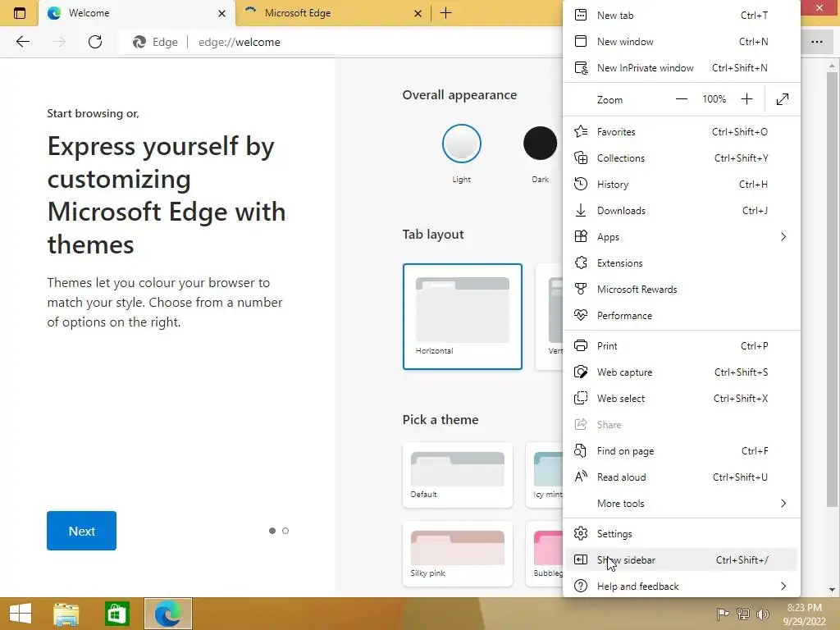Click the Microsoft Rewards trophy icon

click(581, 289)
